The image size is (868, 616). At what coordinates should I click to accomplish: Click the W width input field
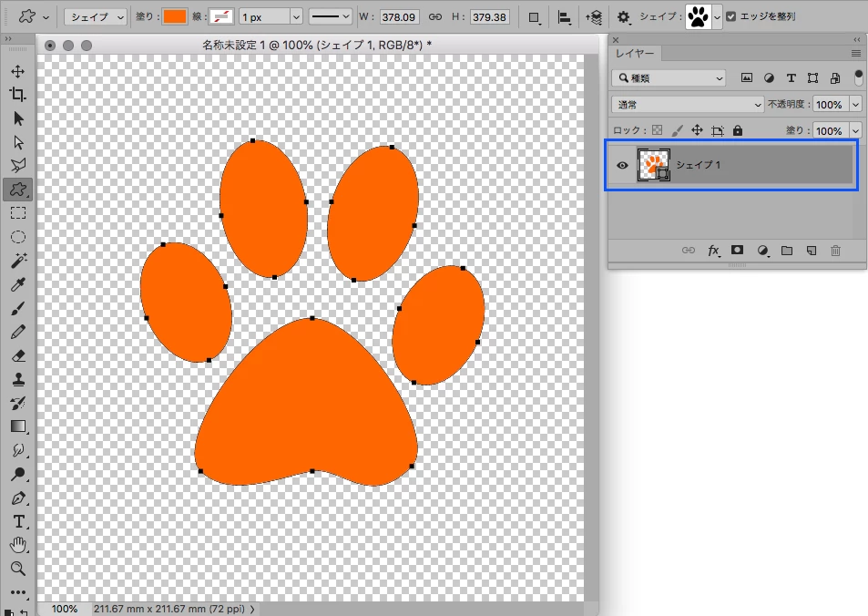399,17
